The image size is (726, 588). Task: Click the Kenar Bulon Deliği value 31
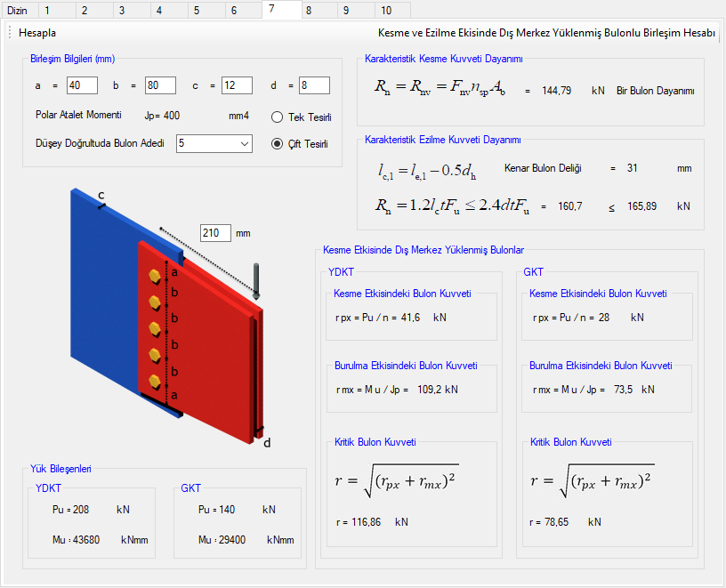[x=633, y=168]
